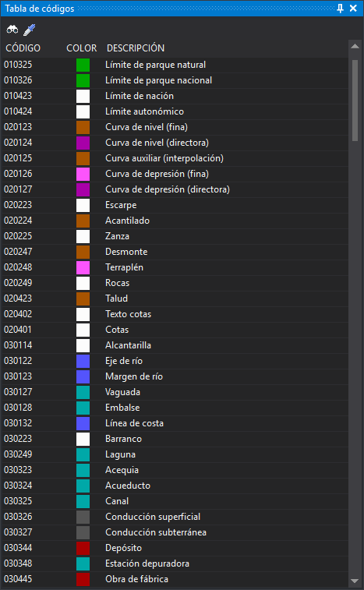Select the Desmonte description

126,252
